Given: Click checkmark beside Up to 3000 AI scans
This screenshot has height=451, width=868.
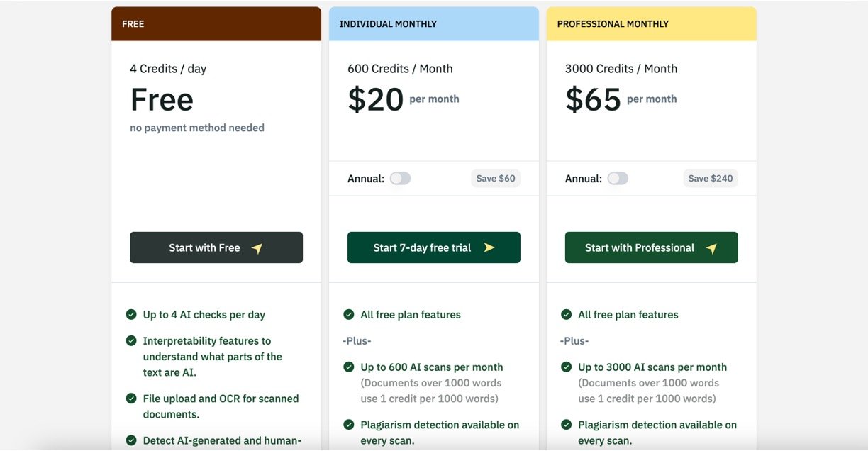Looking at the screenshot, I should pos(567,367).
